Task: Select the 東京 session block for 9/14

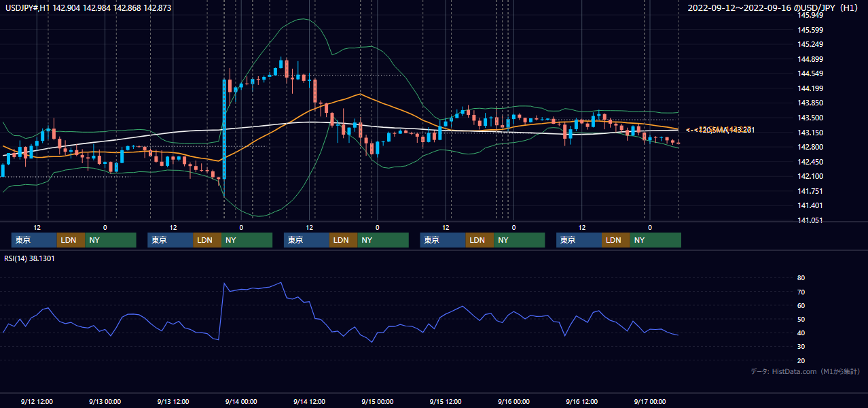Action: click(306, 240)
